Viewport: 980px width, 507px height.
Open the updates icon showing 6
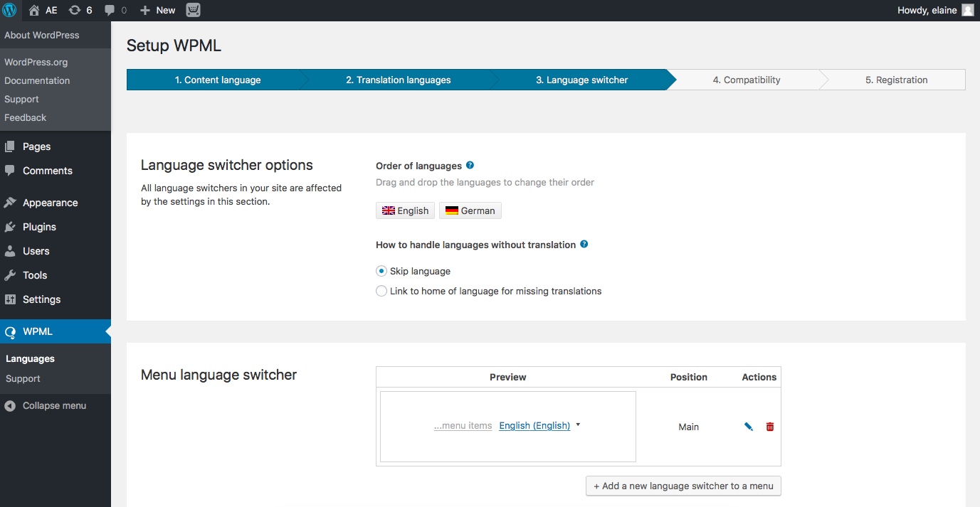(75, 10)
